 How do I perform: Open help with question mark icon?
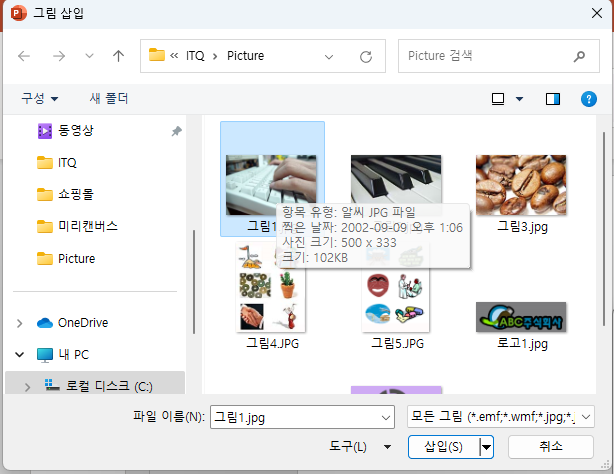pos(589,99)
